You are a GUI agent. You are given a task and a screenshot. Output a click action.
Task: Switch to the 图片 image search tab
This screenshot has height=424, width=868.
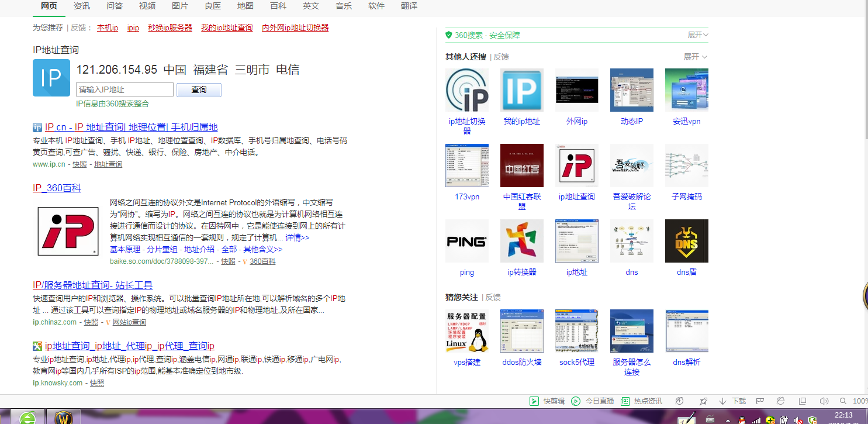pos(179,8)
